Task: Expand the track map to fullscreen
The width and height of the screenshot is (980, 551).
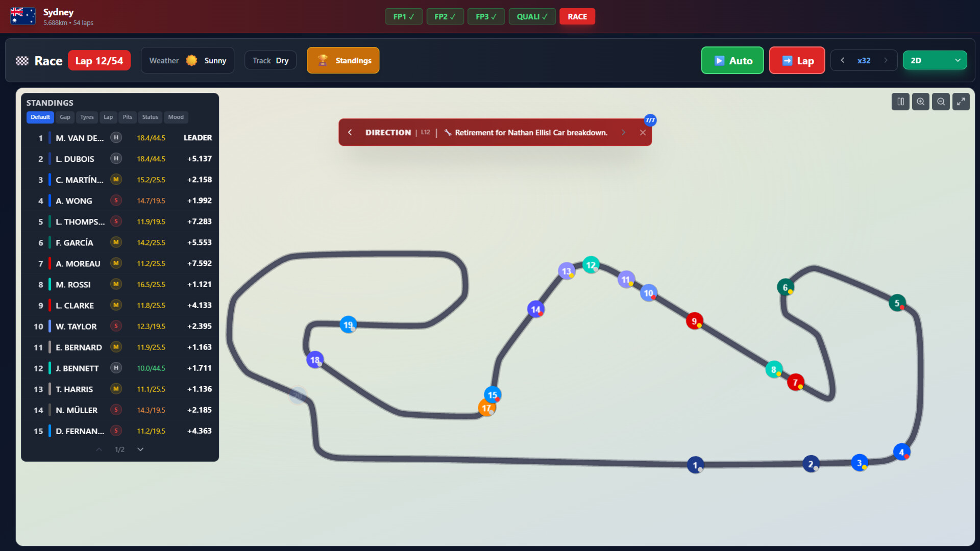Action: click(x=961, y=102)
